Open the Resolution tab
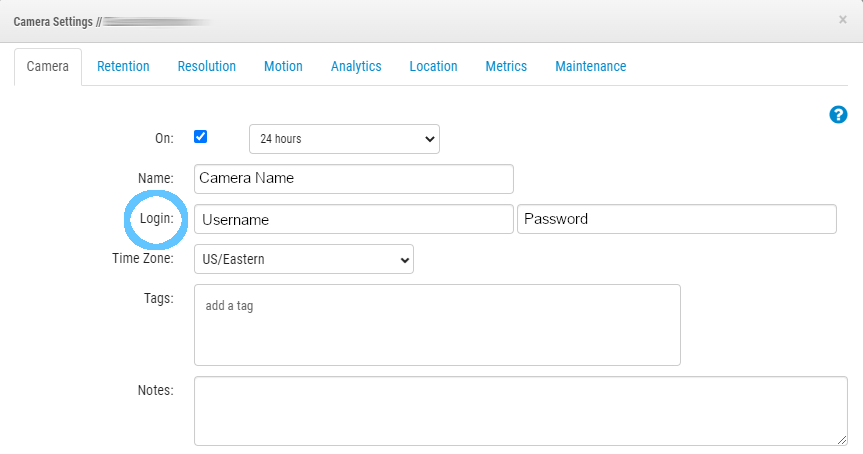 pos(206,67)
